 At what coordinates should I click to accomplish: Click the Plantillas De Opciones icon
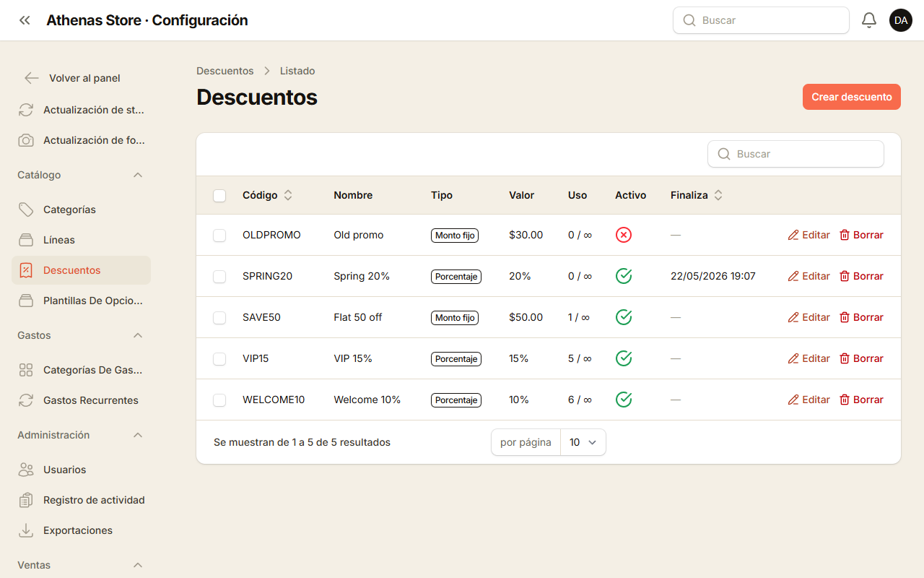click(x=26, y=301)
